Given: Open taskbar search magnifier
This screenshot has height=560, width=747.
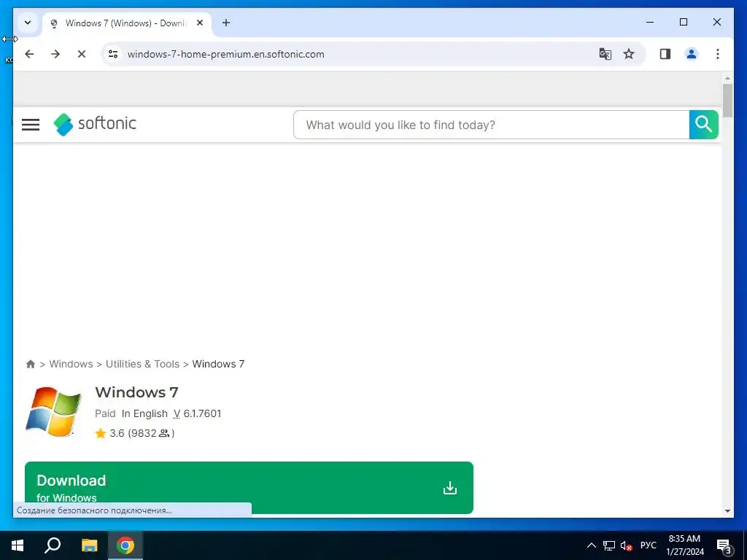Looking at the screenshot, I should 53,545.
